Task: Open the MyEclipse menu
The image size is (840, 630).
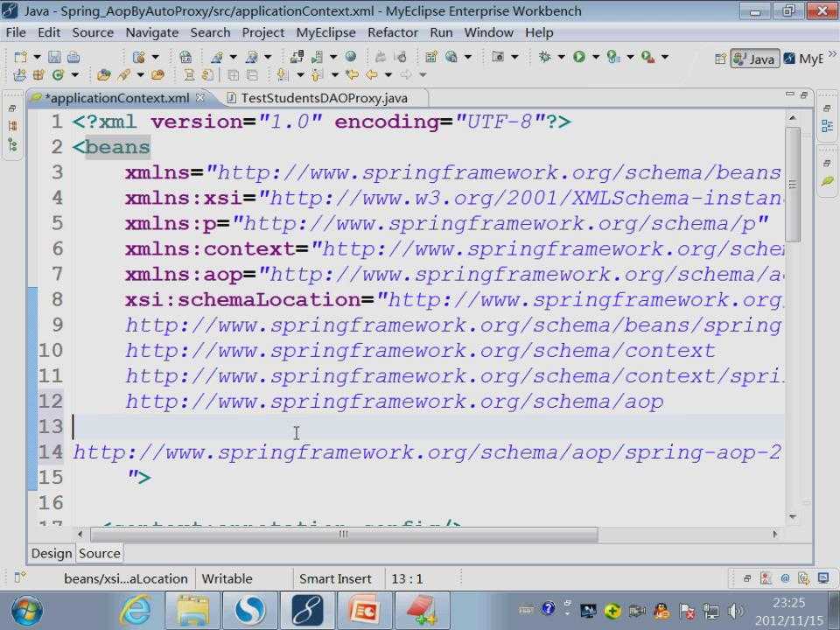Action: pos(325,32)
